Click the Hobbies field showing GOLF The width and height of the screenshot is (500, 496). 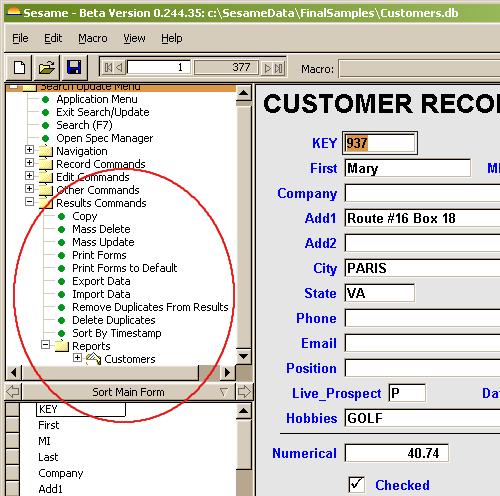422,418
